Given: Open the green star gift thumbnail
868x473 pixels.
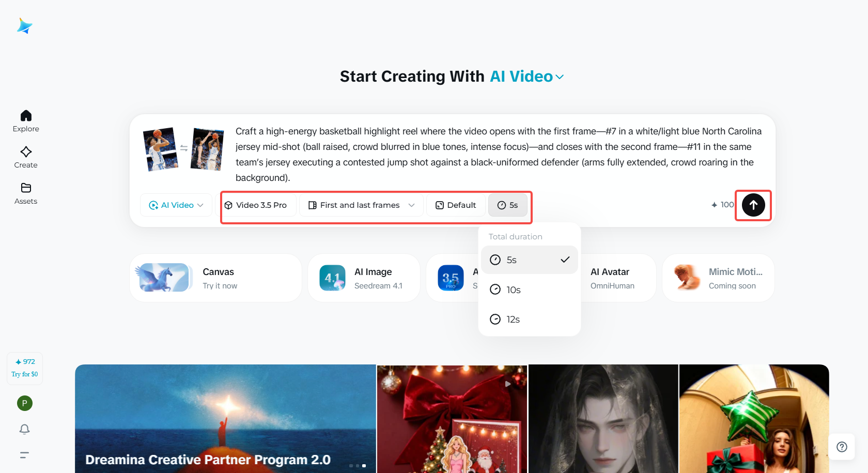Looking at the screenshot, I should pyautogui.click(x=754, y=419).
